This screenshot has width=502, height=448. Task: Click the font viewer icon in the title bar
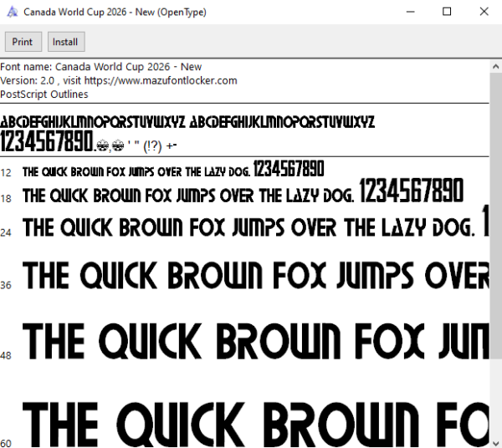(x=13, y=13)
